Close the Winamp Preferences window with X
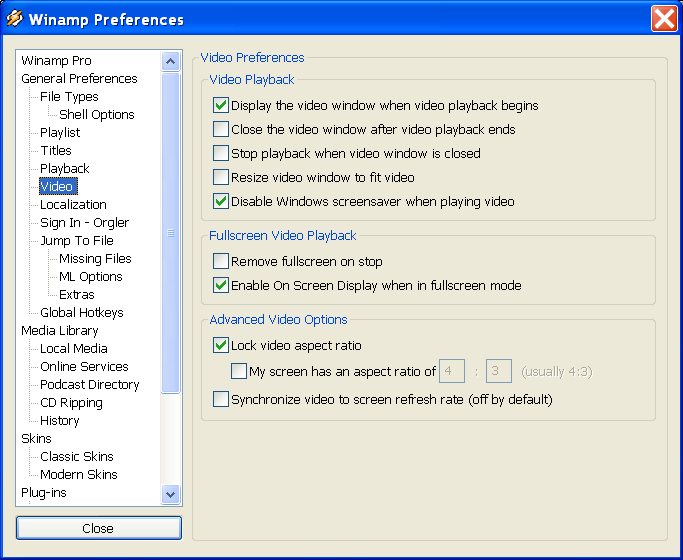Screen dimensions: 683x560 (663, 19)
